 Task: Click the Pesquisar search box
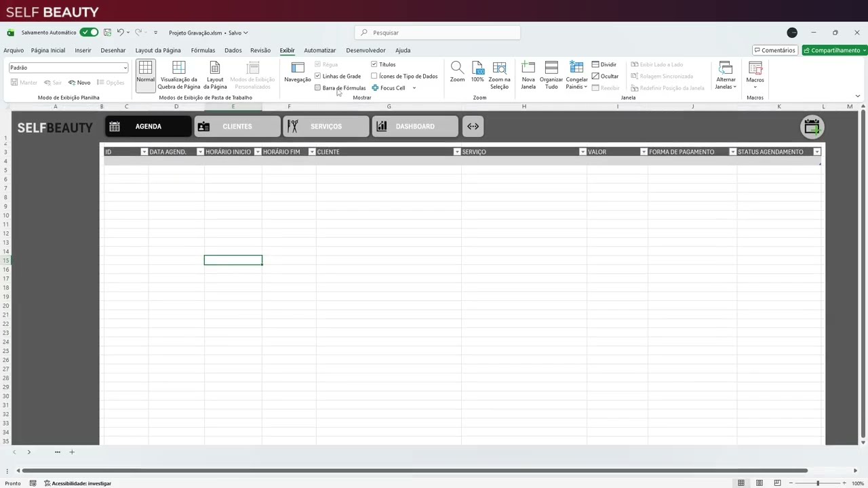tap(437, 33)
